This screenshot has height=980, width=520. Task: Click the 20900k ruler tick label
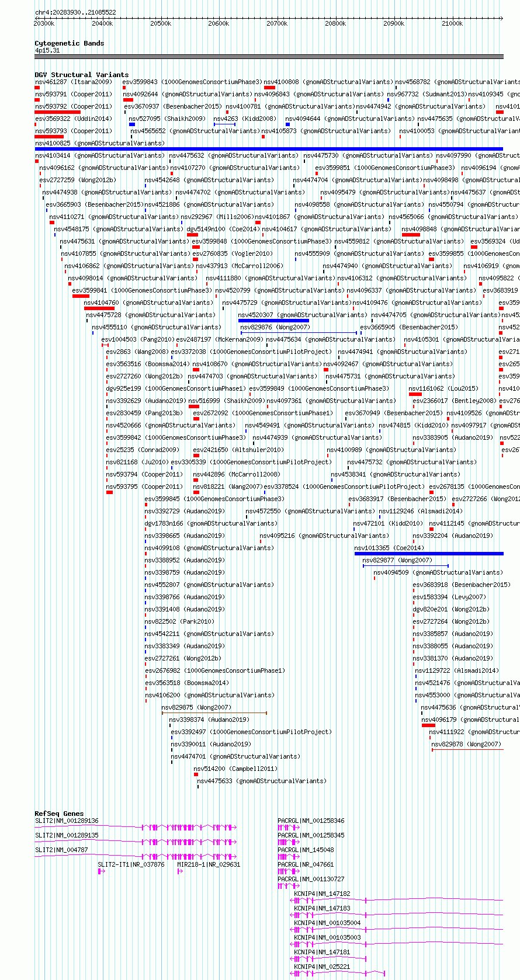(x=394, y=23)
